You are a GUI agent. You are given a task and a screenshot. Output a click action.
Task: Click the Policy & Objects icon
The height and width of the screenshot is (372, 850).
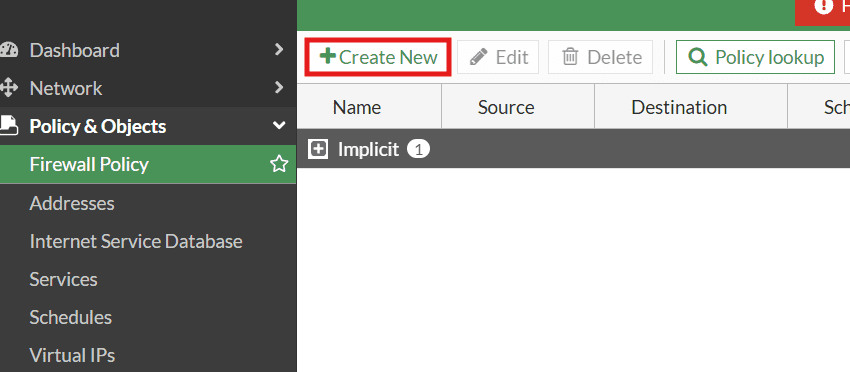pos(8,126)
